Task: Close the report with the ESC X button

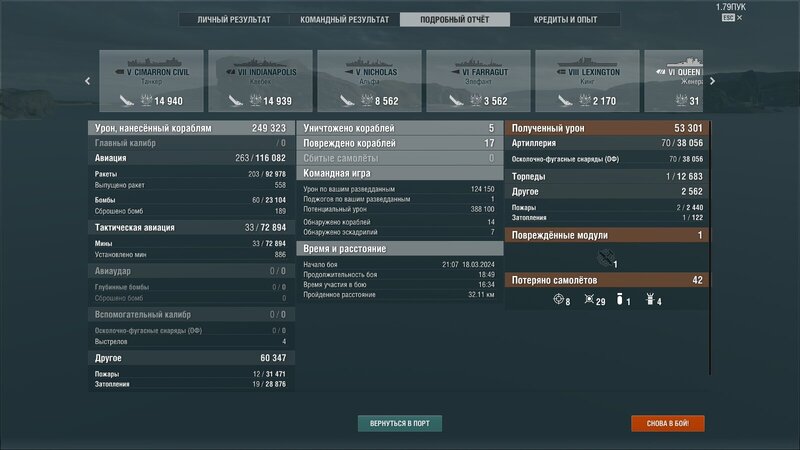Action: (732, 18)
